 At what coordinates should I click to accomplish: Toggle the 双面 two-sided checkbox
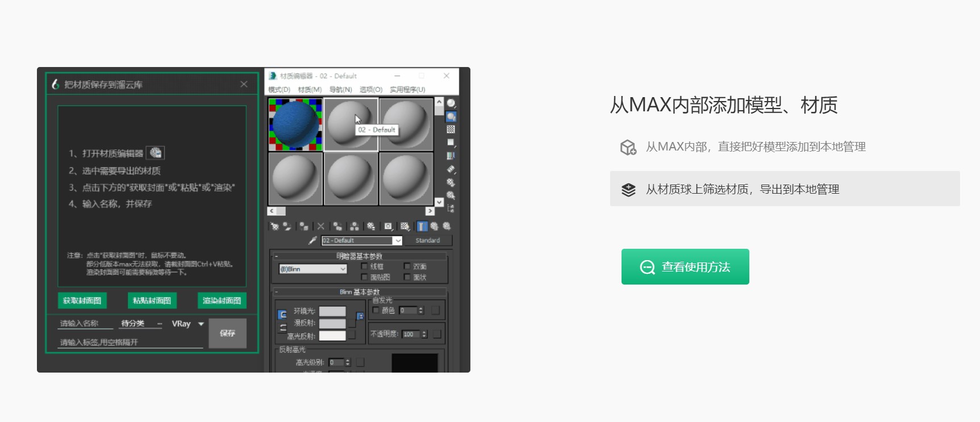pyautogui.click(x=407, y=266)
